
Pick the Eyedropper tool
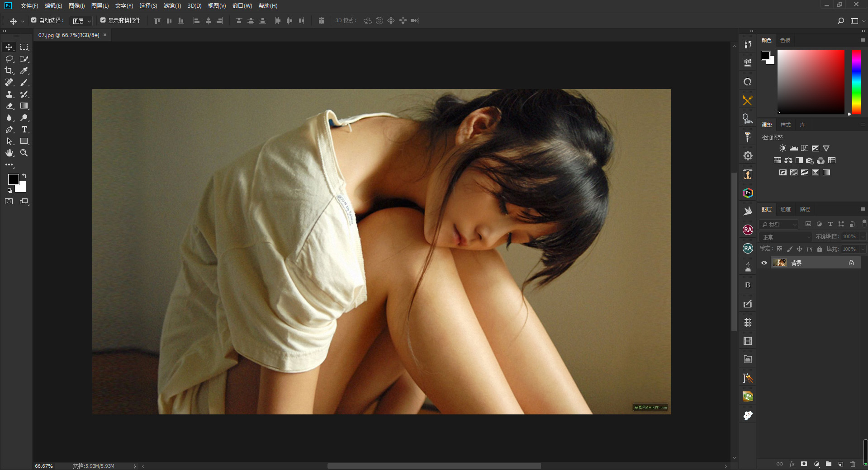24,70
